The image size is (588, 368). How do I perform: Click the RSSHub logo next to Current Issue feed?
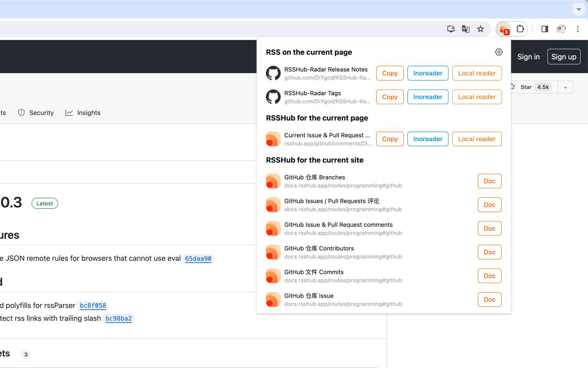tap(273, 138)
